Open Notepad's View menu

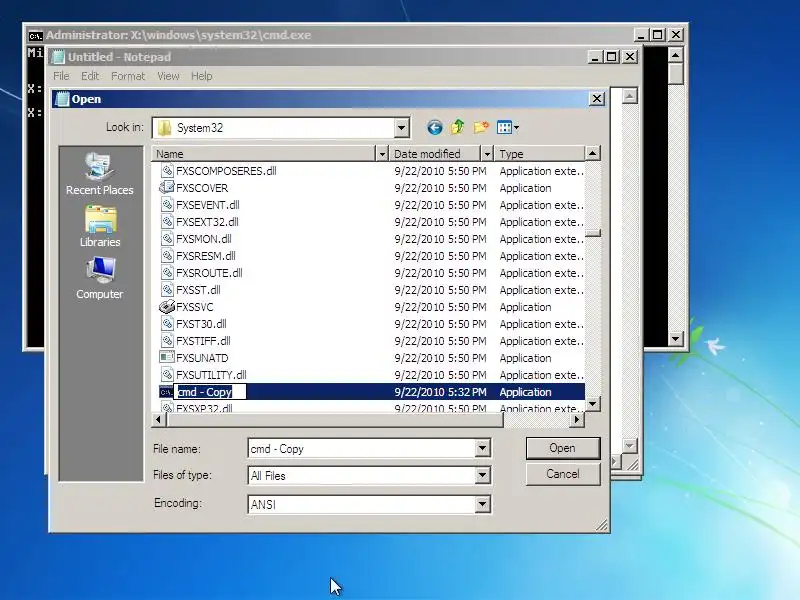click(x=168, y=76)
